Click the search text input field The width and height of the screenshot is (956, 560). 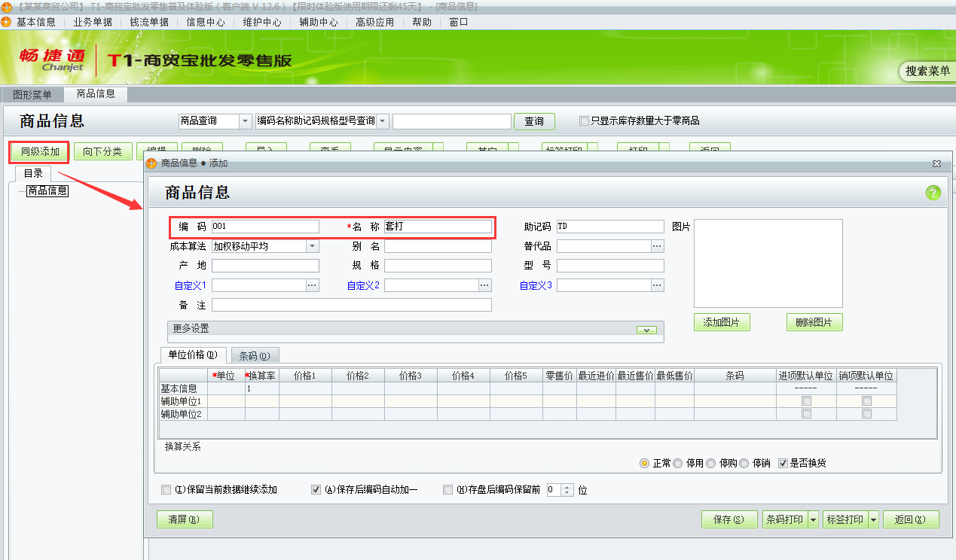(451, 120)
